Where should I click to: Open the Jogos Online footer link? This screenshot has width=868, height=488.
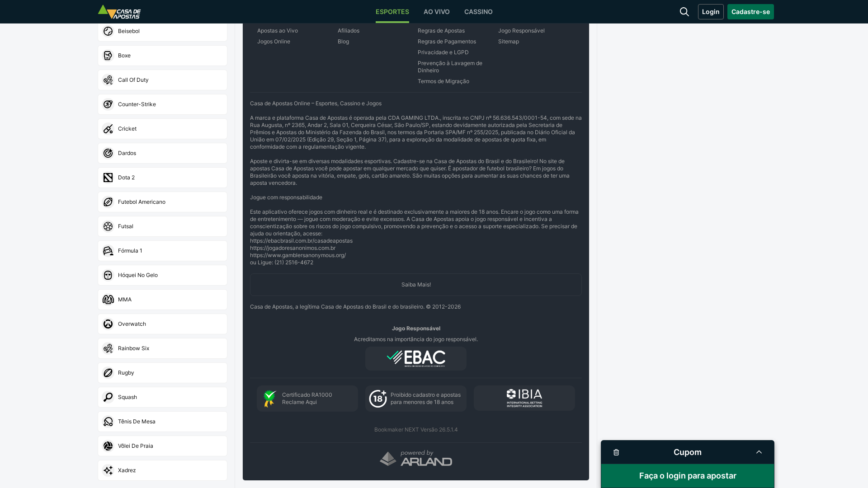(x=274, y=42)
